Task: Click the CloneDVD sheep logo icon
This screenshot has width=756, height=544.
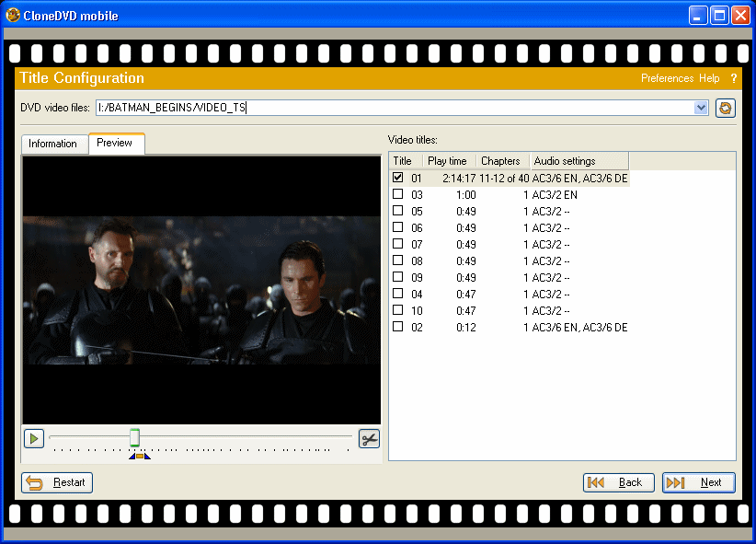Action: pos(13,15)
